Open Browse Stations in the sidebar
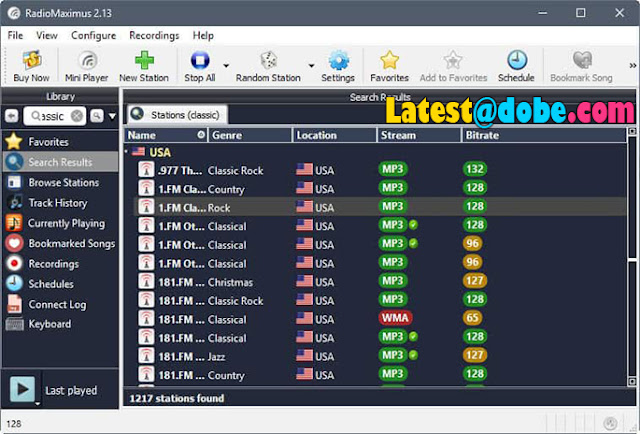Screen dimensions: 640x434 click(x=60, y=183)
